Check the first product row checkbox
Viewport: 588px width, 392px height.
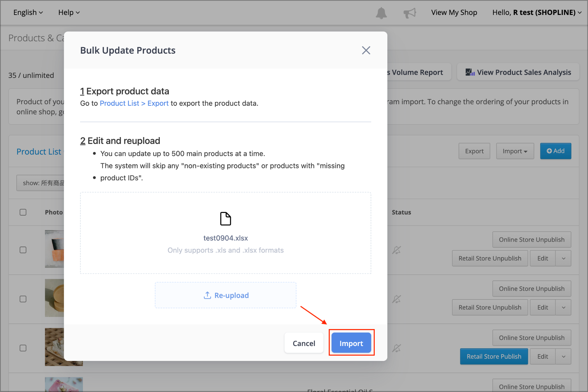tap(23, 250)
